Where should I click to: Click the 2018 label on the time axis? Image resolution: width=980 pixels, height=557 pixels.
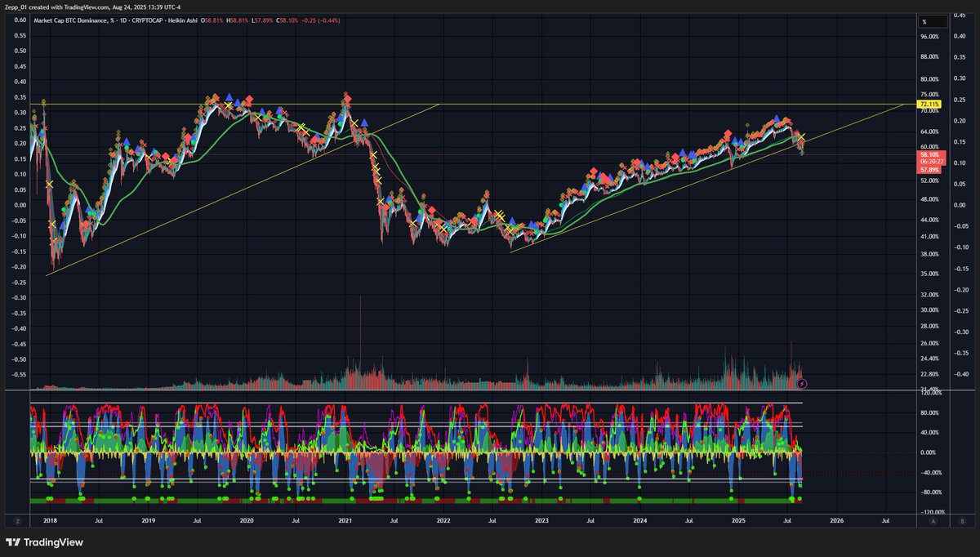(x=49, y=519)
